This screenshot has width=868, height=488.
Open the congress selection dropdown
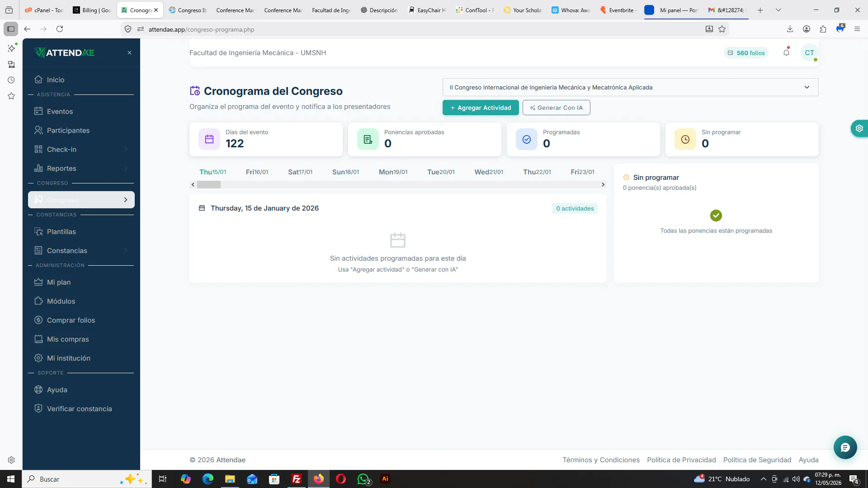[630, 87]
